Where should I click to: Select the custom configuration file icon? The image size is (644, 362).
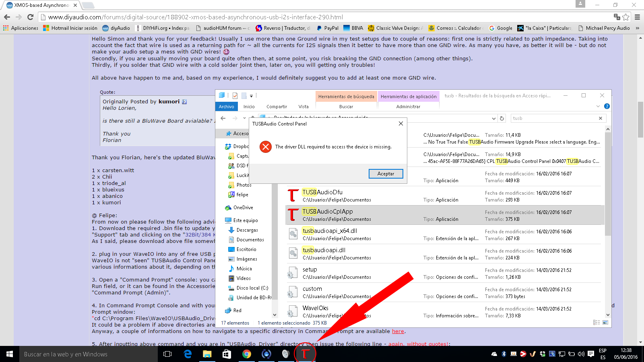click(292, 292)
